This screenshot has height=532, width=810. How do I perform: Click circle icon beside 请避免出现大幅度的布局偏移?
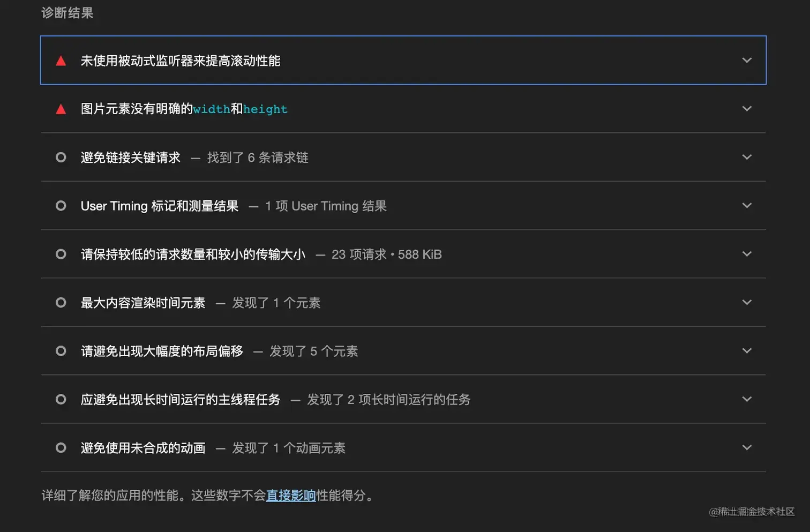point(61,351)
